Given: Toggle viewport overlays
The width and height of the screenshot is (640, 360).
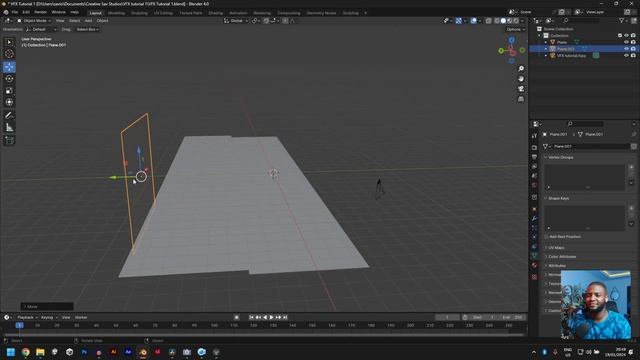Looking at the screenshot, I should [473, 20].
